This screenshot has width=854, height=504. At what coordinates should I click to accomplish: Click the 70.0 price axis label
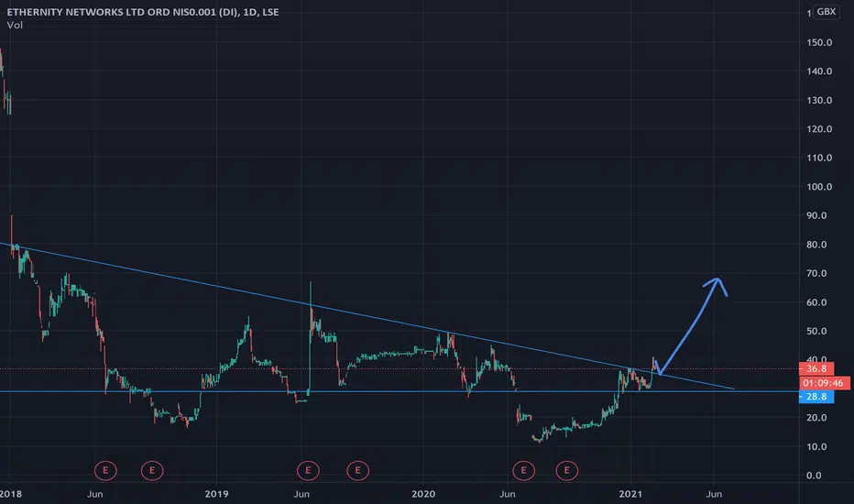tap(816, 273)
